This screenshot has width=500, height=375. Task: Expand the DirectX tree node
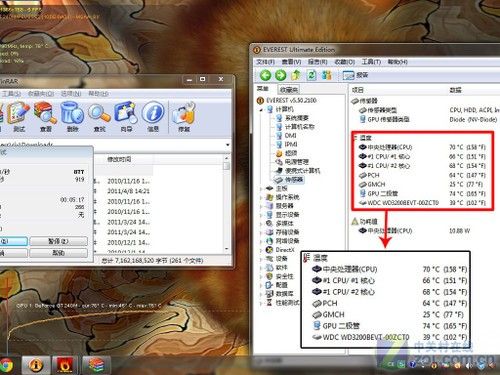[262, 250]
